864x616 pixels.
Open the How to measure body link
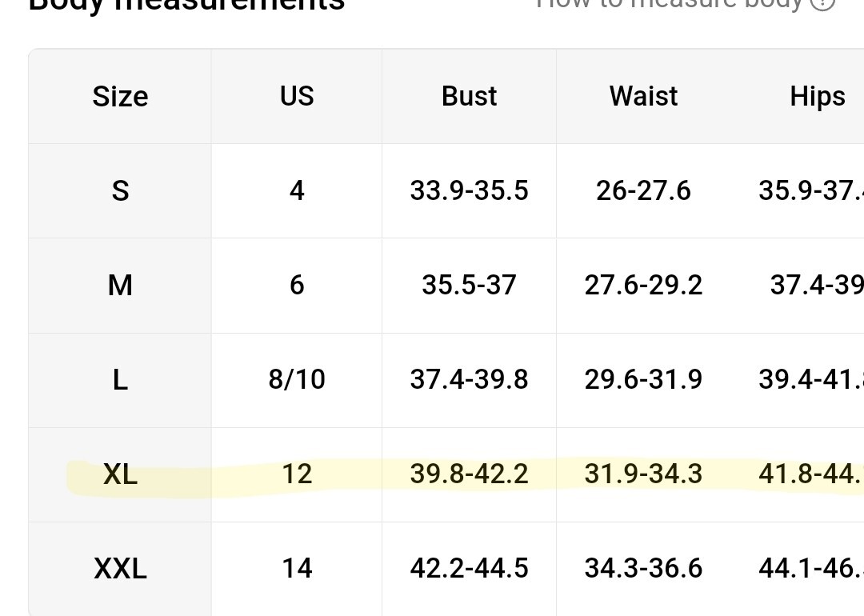click(669, 3)
